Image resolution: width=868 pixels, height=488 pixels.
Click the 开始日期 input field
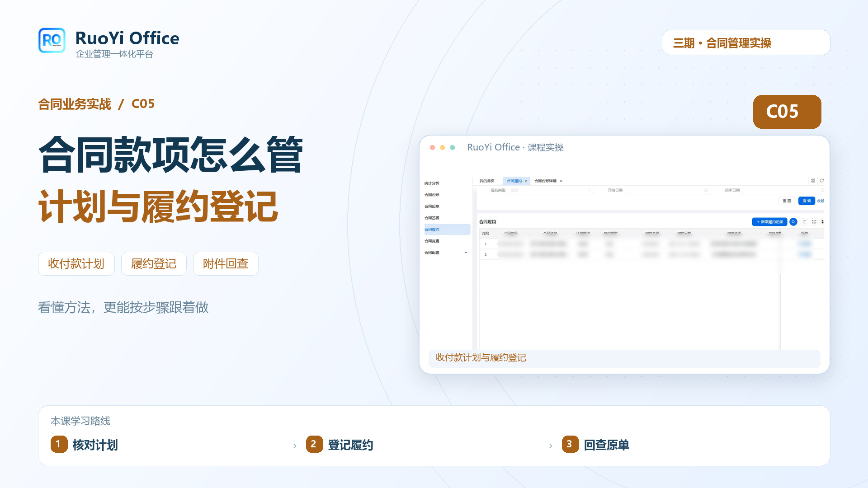coord(668,190)
